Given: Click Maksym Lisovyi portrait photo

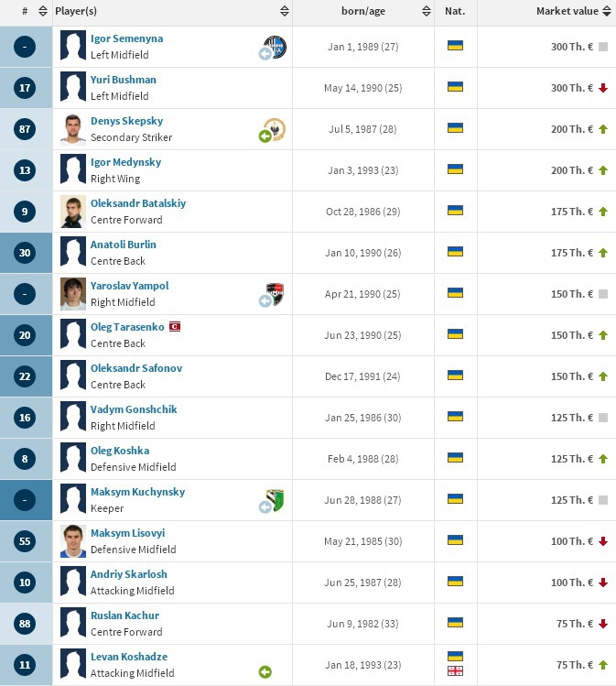Looking at the screenshot, I should [x=73, y=541].
